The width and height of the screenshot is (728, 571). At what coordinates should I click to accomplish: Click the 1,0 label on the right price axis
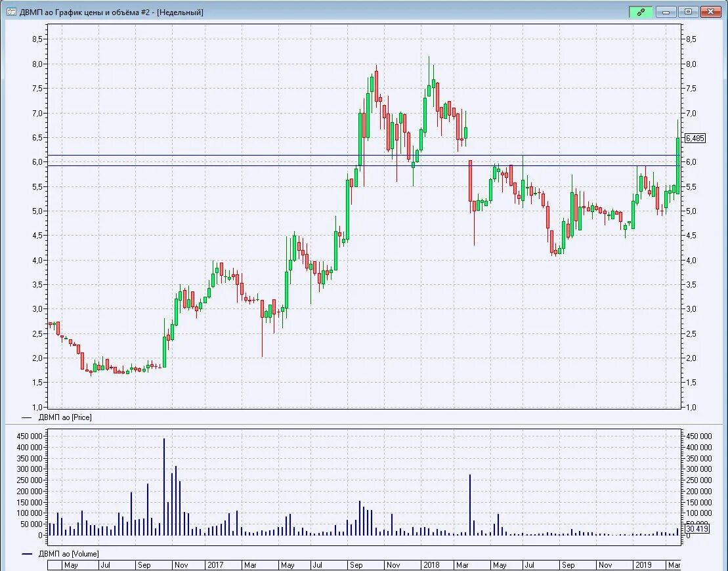(x=691, y=407)
